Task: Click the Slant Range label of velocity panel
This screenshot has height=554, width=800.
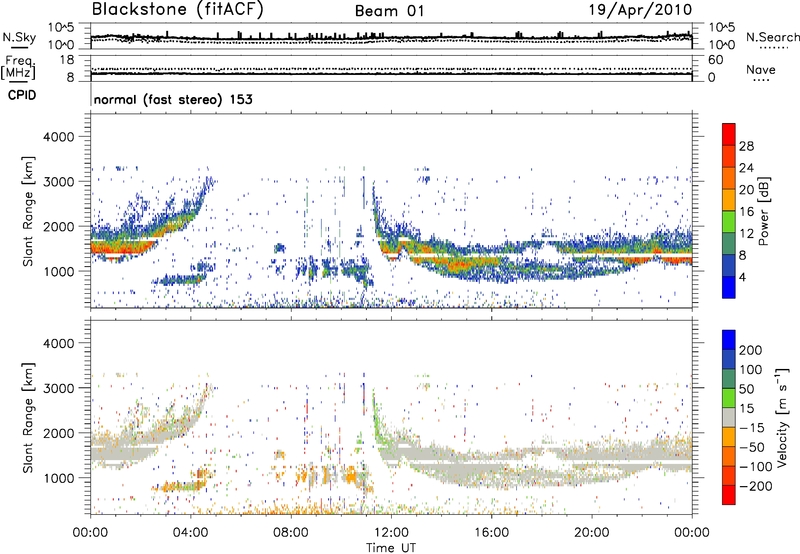Action: (x=28, y=418)
